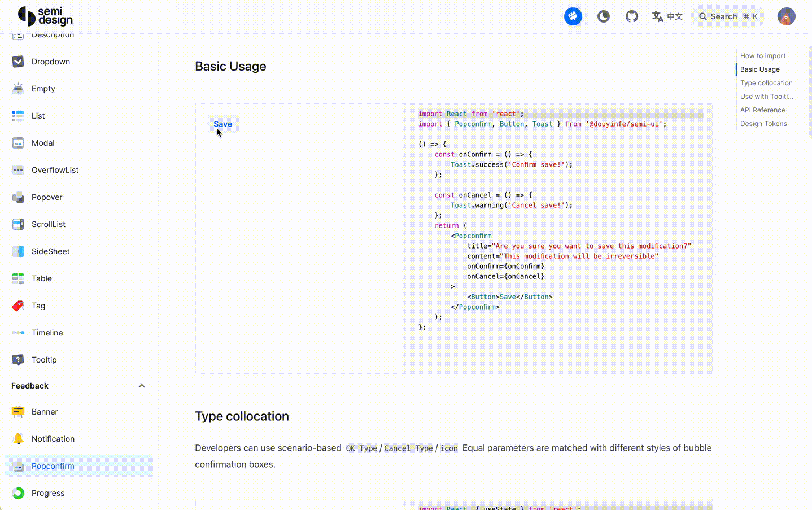
Task: Select Tooltip in the sidebar
Action: pos(44,360)
